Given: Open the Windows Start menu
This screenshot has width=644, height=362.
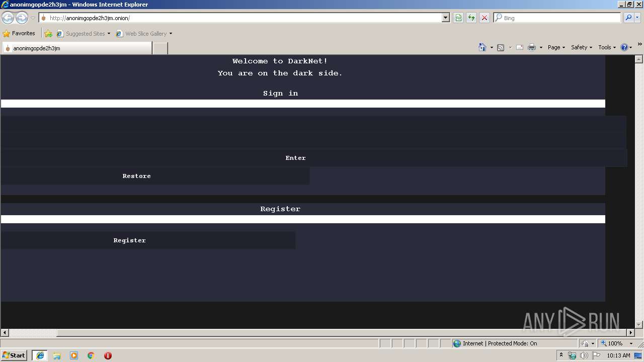Looking at the screenshot, I should coord(14,355).
